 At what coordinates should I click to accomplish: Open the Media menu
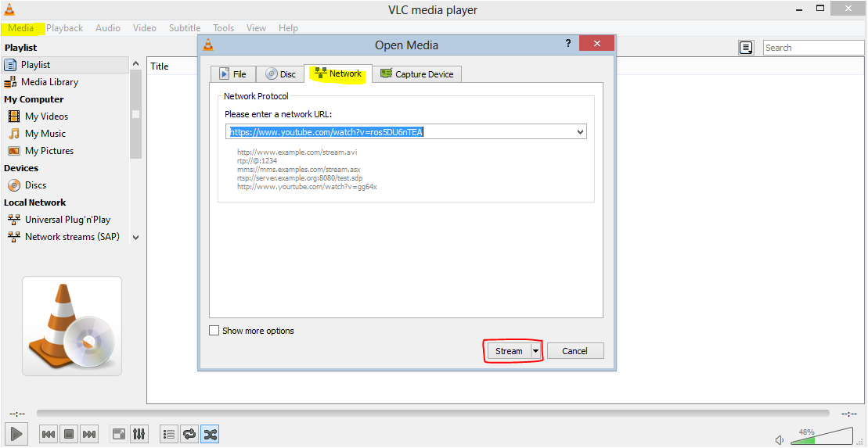click(21, 27)
